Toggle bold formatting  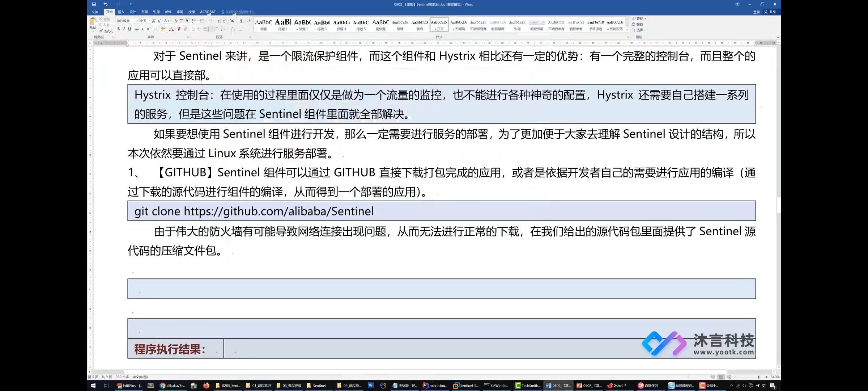[119, 29]
